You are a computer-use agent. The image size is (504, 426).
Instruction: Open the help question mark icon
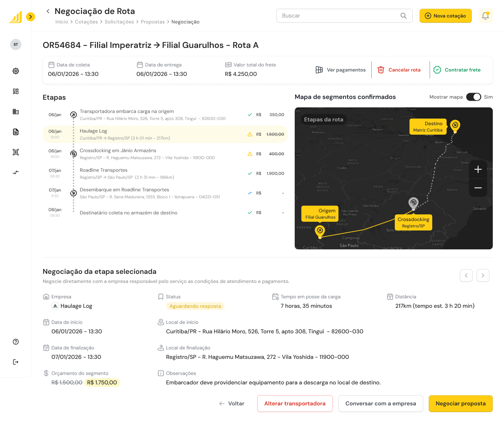[16, 342]
